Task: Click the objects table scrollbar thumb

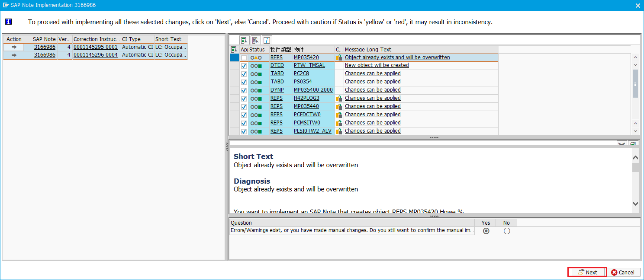Action: (x=635, y=83)
